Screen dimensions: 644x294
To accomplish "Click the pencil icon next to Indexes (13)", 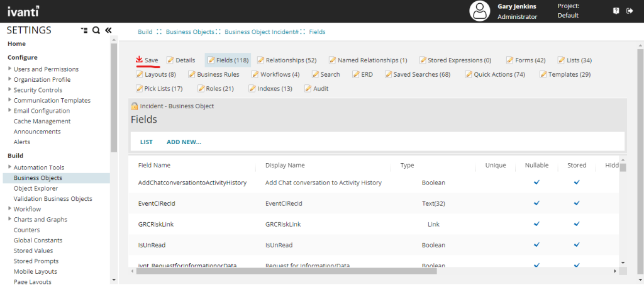I will (x=252, y=88).
